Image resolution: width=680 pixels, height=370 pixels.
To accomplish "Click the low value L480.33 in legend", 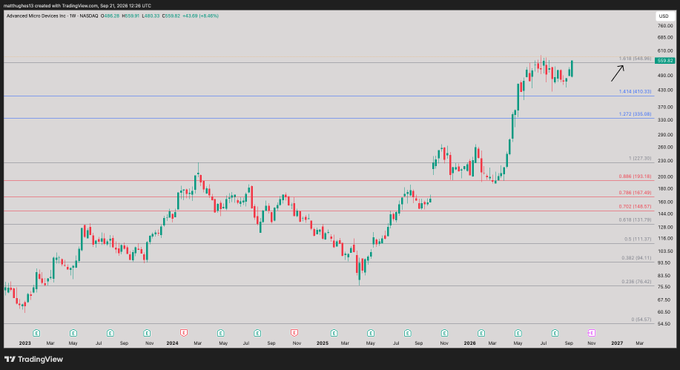I will [151, 16].
